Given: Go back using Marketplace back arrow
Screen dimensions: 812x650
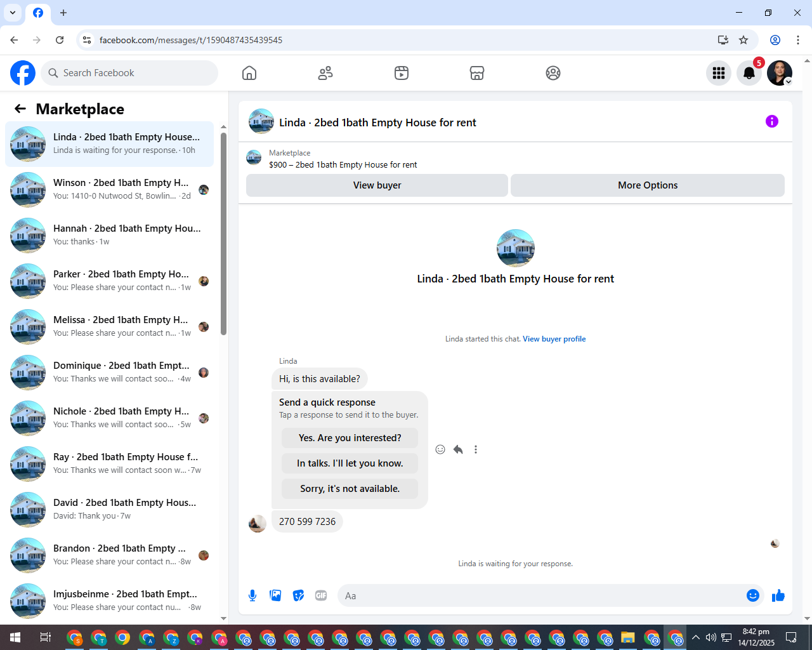Looking at the screenshot, I should (20, 109).
